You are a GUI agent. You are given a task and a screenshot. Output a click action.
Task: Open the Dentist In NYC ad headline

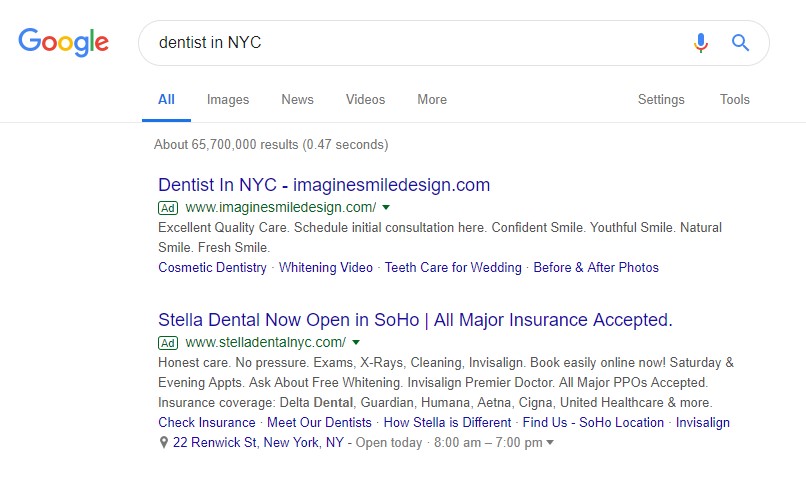point(324,185)
